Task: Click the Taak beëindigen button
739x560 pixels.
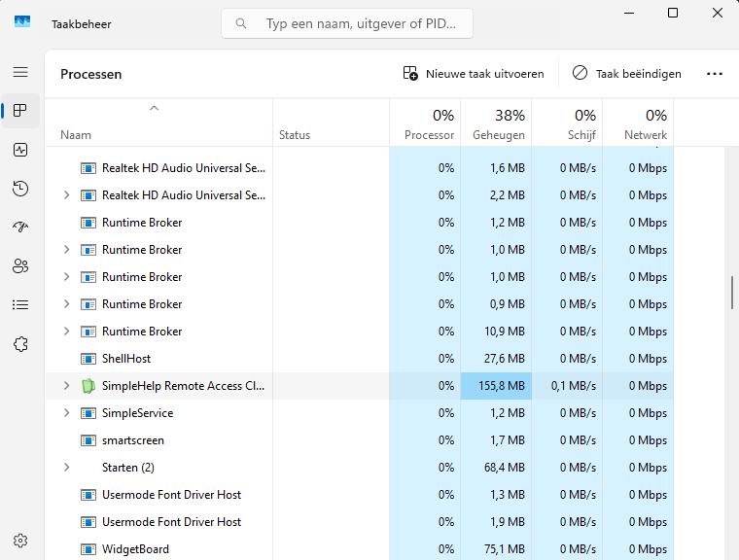Action: [626, 74]
